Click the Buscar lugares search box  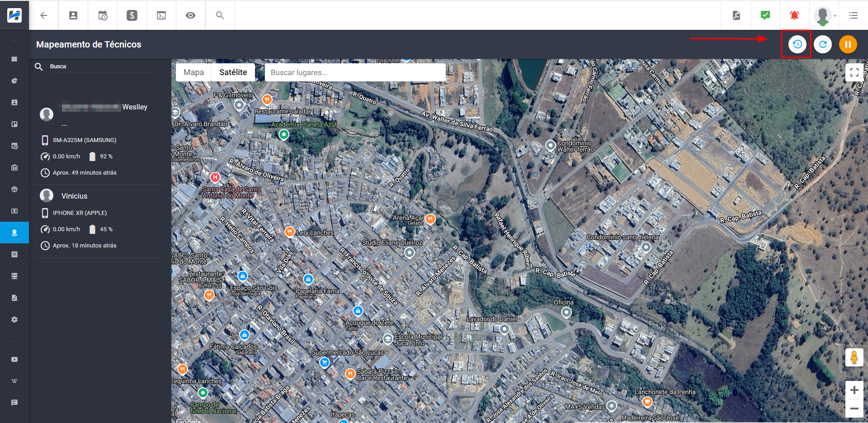point(355,72)
